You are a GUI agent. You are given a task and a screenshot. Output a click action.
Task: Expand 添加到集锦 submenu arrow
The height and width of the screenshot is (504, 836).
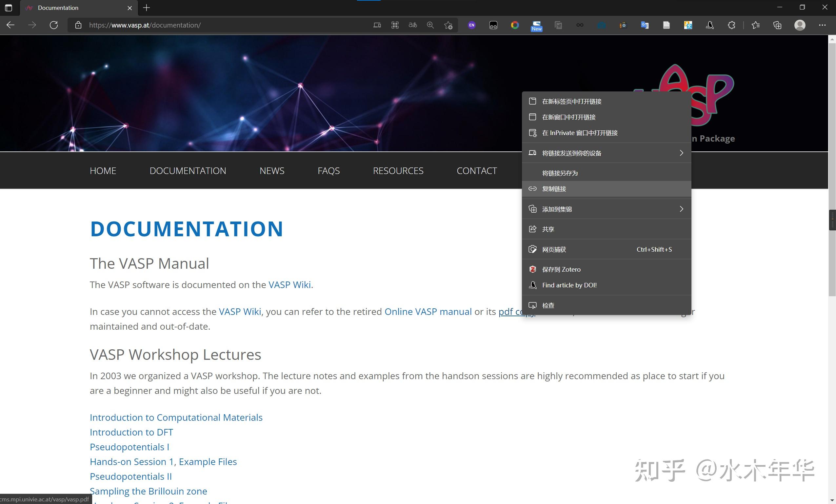(x=681, y=209)
